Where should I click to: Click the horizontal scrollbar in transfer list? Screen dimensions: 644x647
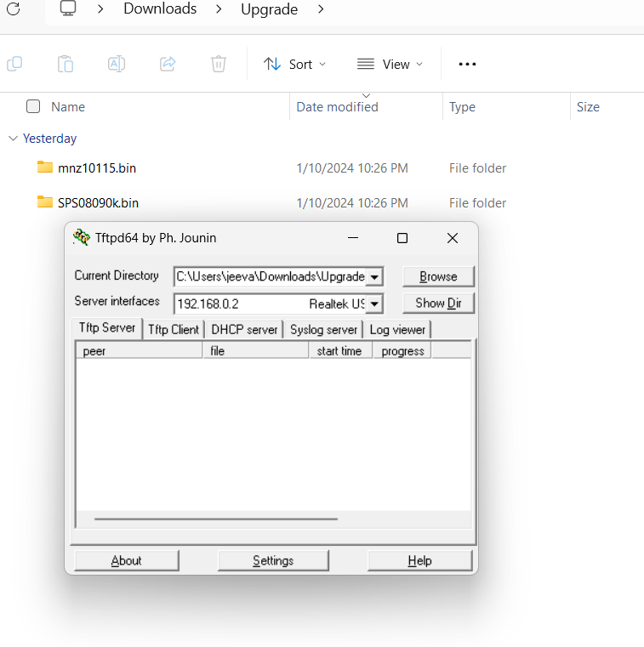(x=216, y=519)
